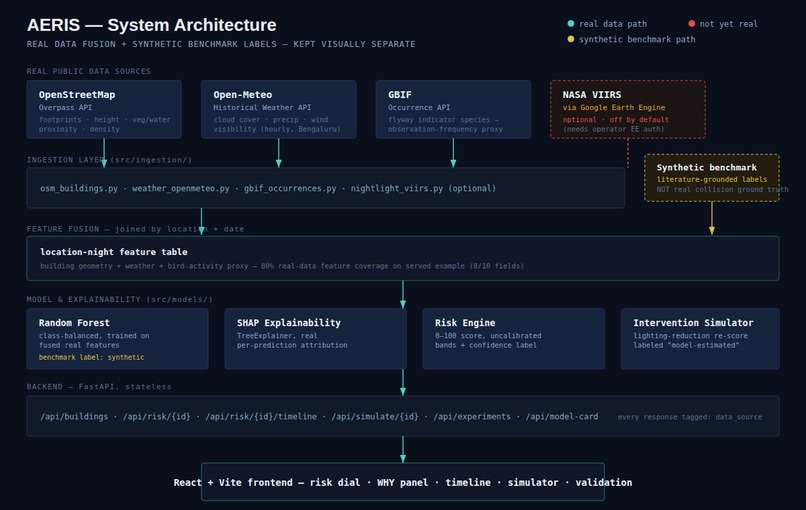Select the Intervention Simulator card
Viewport: 806px width, 510px height.
coord(700,339)
